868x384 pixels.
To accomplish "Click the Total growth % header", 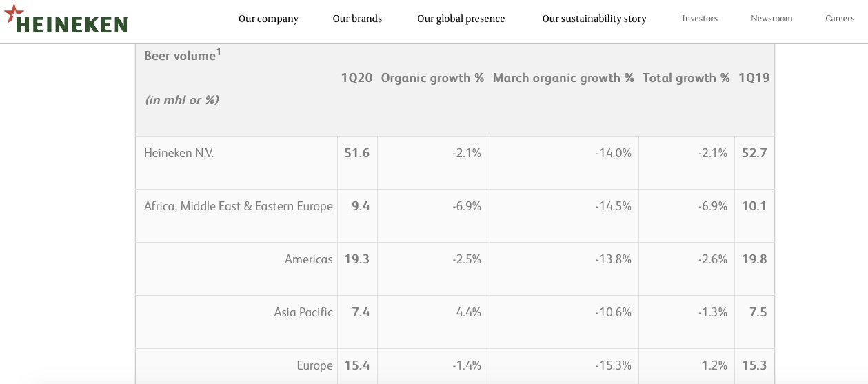I will tap(686, 78).
